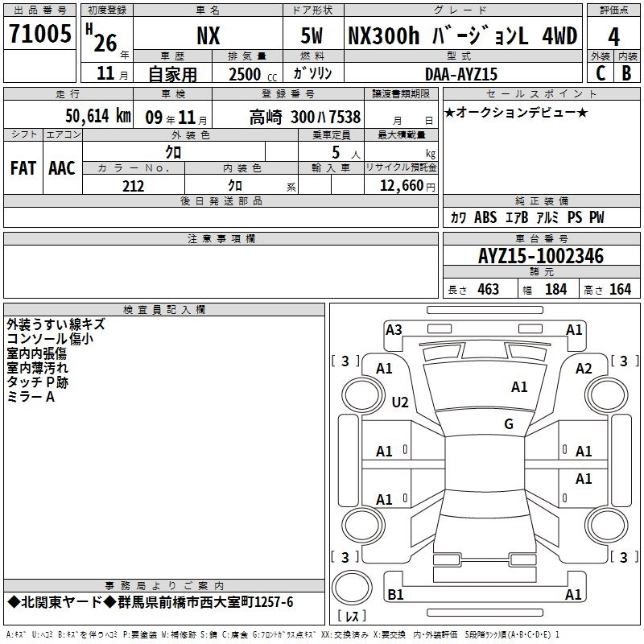Click overall evaluation score 4
The image size is (644, 644).
point(613,37)
